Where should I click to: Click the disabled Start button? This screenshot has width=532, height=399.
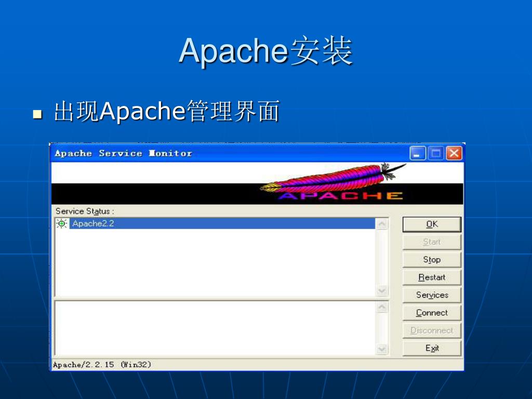pyautogui.click(x=432, y=242)
